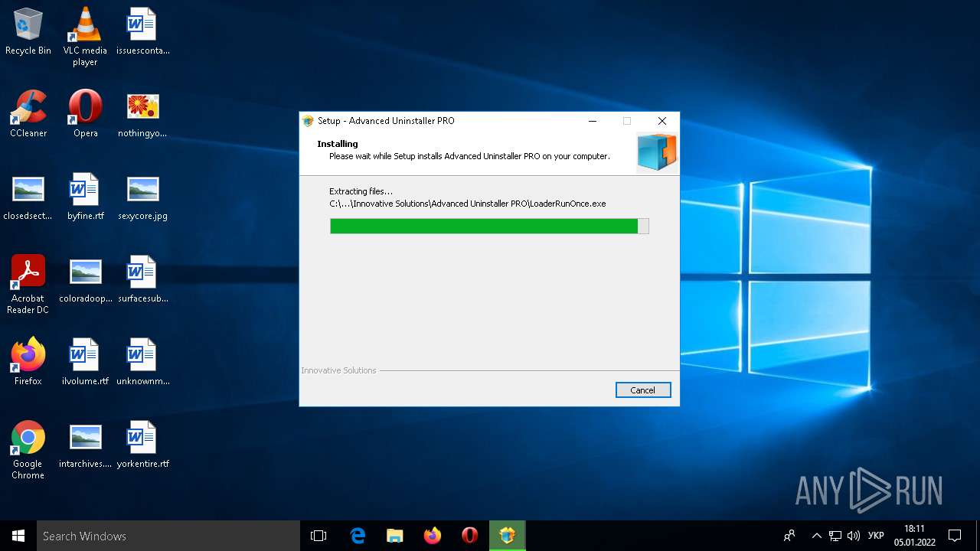Open Task View from the taskbar

click(318, 536)
